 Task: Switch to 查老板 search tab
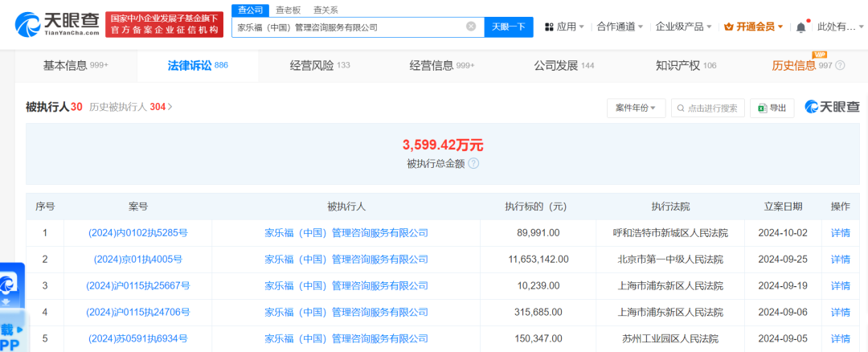[x=287, y=10]
